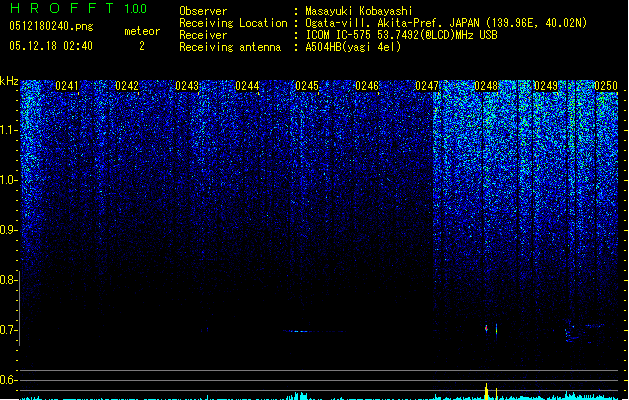Click the 0244 time marker

coord(247,86)
